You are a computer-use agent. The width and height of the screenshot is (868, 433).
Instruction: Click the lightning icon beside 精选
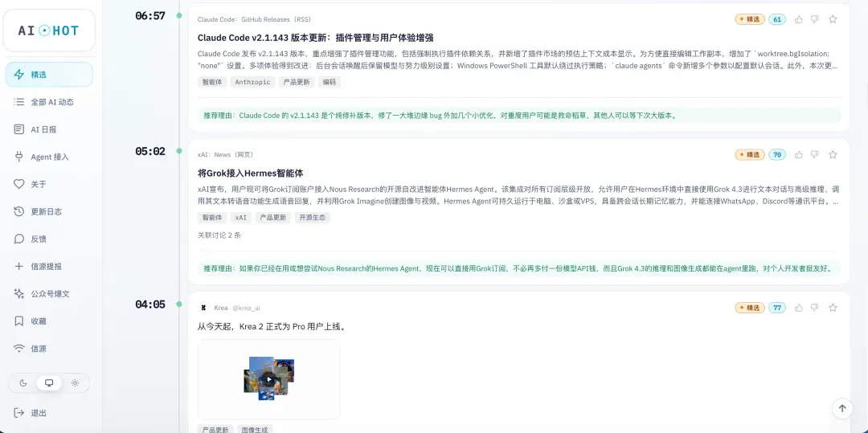point(19,75)
